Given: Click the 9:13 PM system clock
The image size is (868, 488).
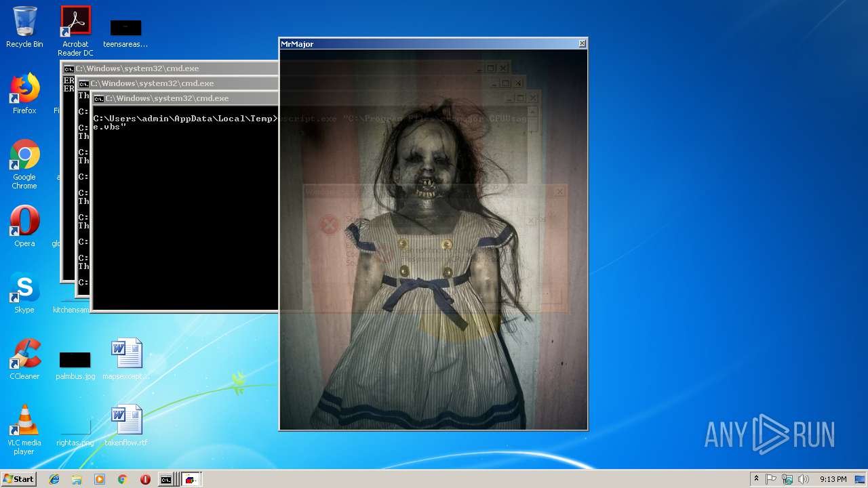Looking at the screenshot, I should tap(833, 479).
